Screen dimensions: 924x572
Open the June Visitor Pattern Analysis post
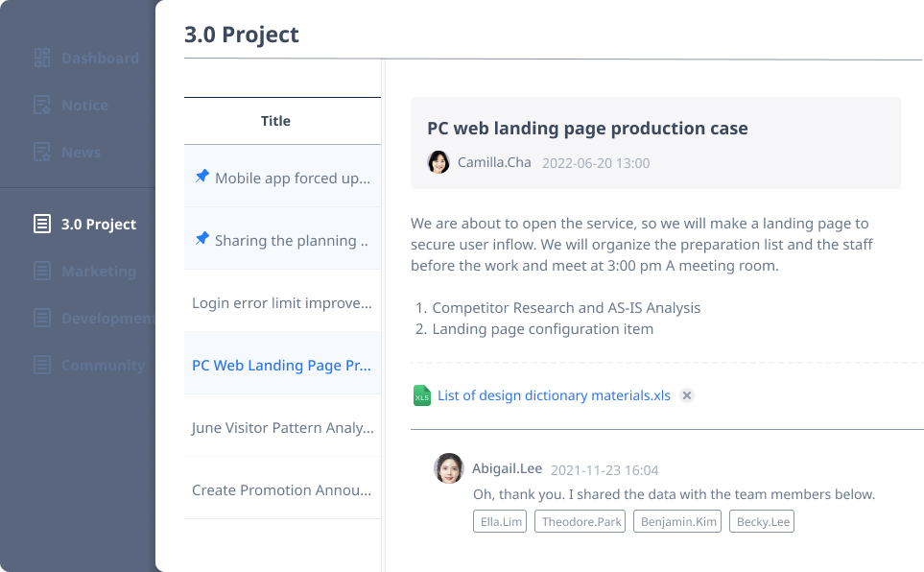pyautogui.click(x=282, y=428)
